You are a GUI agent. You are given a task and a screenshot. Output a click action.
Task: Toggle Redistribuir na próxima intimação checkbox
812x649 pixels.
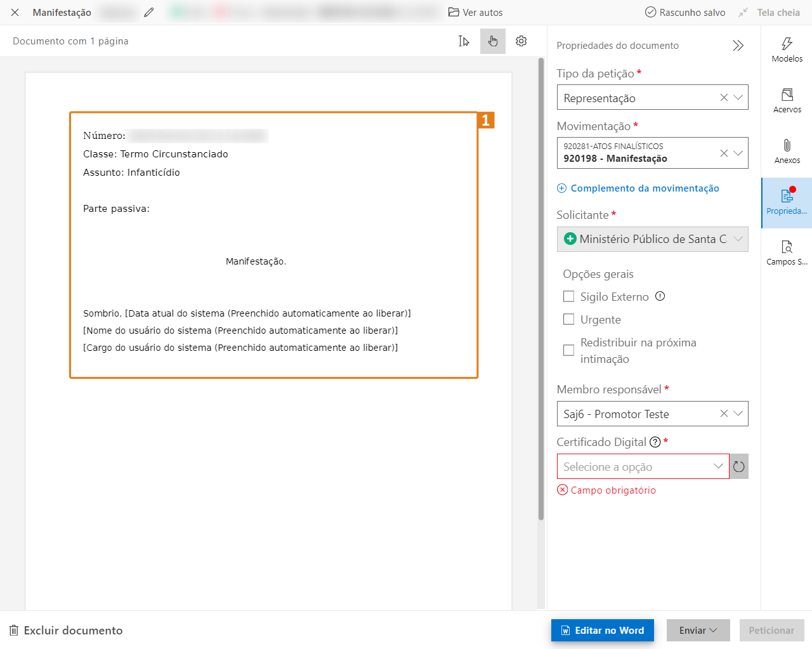[569, 350]
